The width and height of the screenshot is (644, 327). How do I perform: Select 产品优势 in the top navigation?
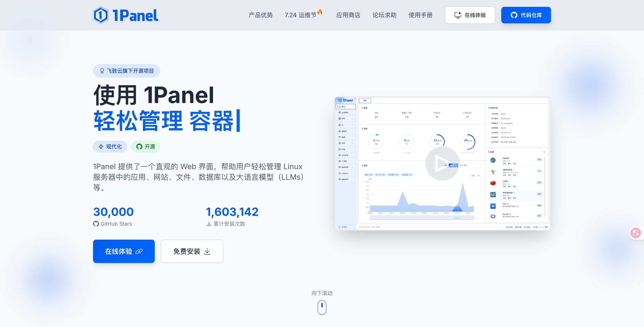click(x=260, y=15)
